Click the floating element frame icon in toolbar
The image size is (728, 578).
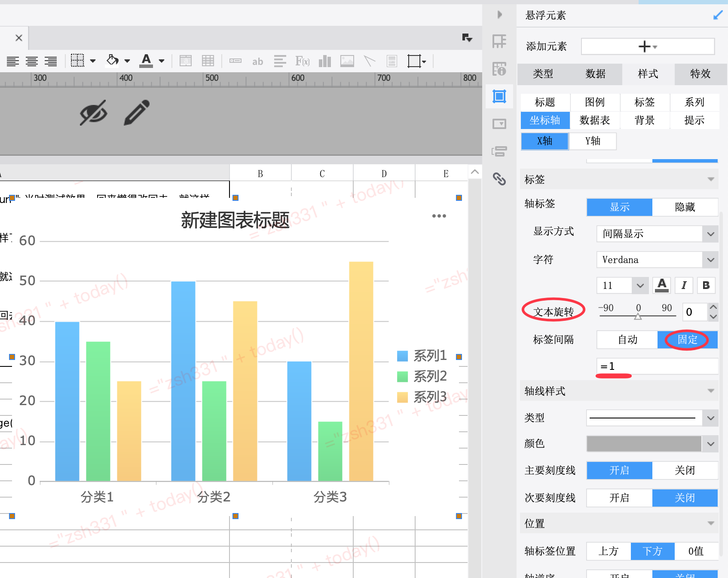414,61
